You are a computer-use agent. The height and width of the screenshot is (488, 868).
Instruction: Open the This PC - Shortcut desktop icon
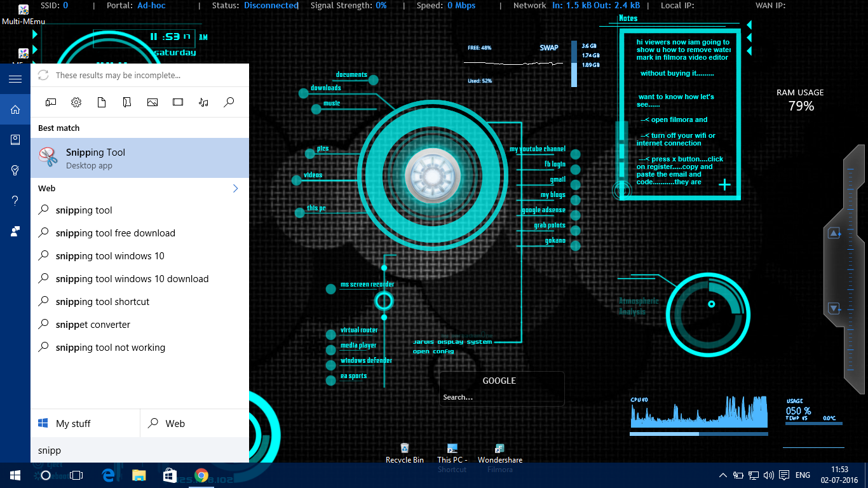pyautogui.click(x=452, y=459)
